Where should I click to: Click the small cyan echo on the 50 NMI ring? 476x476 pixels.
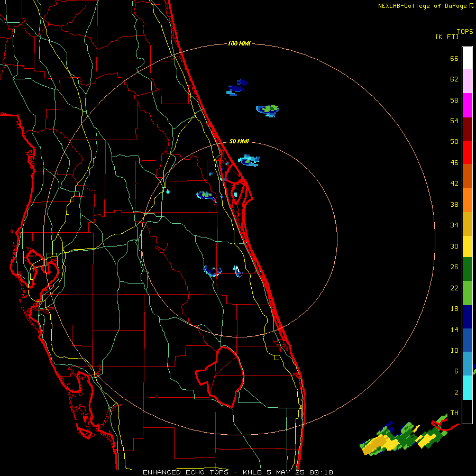coord(168,191)
